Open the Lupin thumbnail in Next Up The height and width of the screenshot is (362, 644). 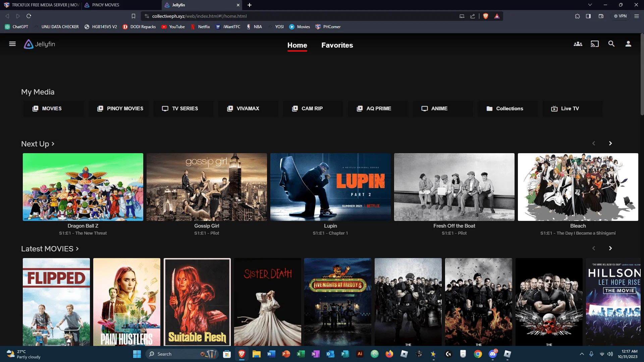coord(330,187)
